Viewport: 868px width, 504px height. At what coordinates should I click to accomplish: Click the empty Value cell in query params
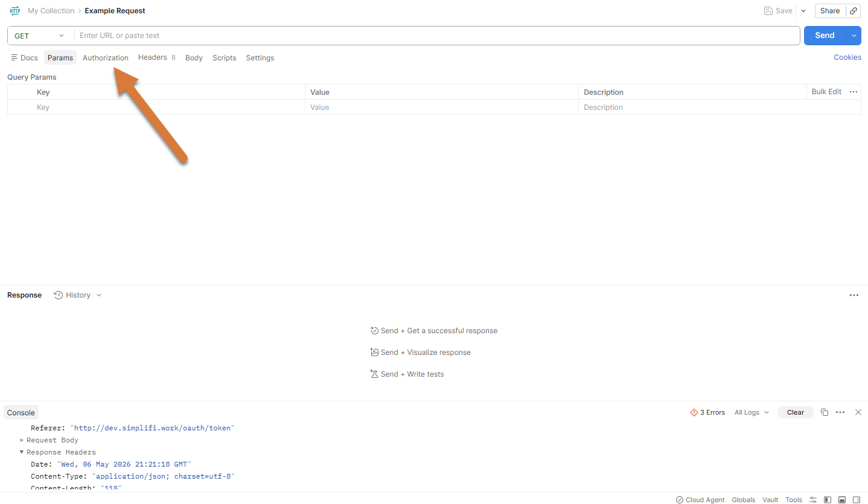[x=442, y=107]
